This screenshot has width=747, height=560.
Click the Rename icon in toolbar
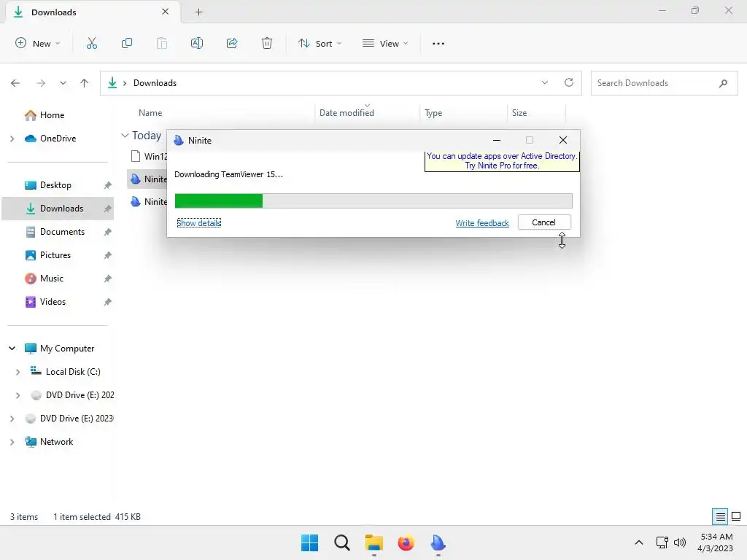(x=197, y=43)
